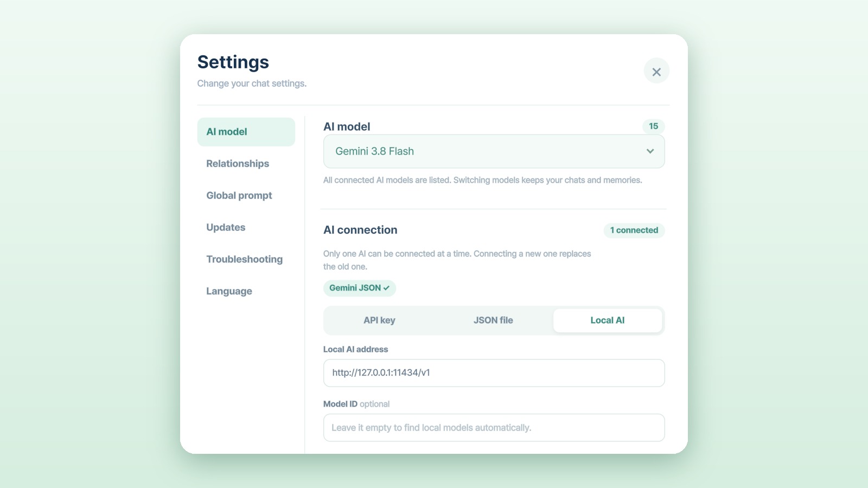Open the Gemini 3.8 Flash model dropdown

coord(494,151)
